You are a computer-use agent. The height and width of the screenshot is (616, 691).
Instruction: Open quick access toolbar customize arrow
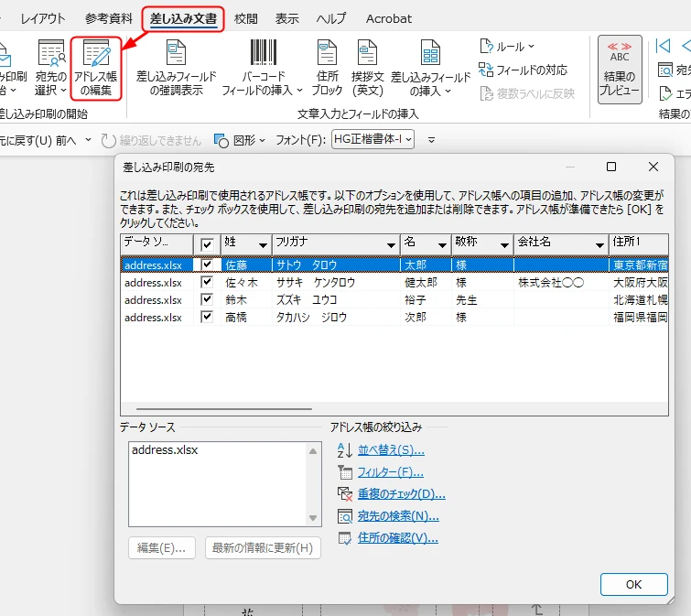click(431, 140)
